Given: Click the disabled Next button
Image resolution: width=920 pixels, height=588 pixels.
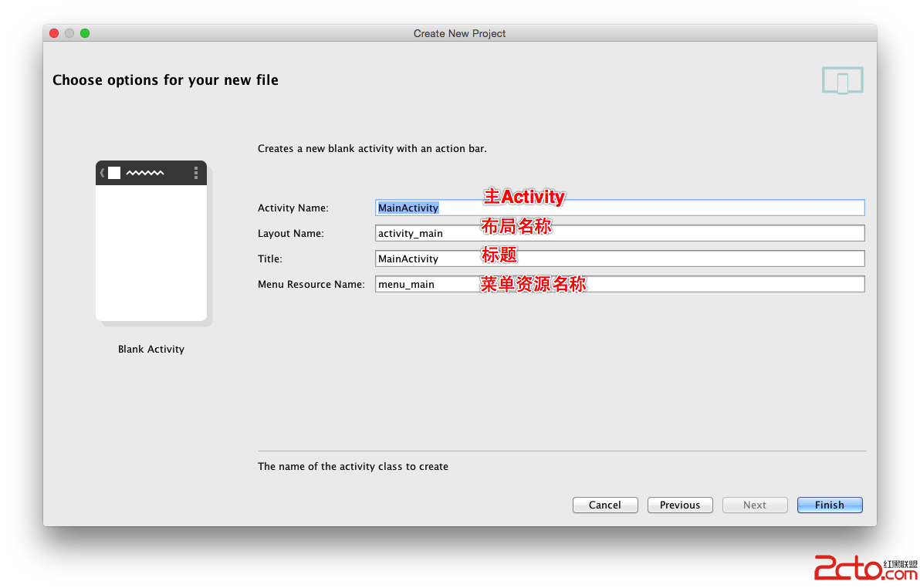Looking at the screenshot, I should tap(755, 505).
